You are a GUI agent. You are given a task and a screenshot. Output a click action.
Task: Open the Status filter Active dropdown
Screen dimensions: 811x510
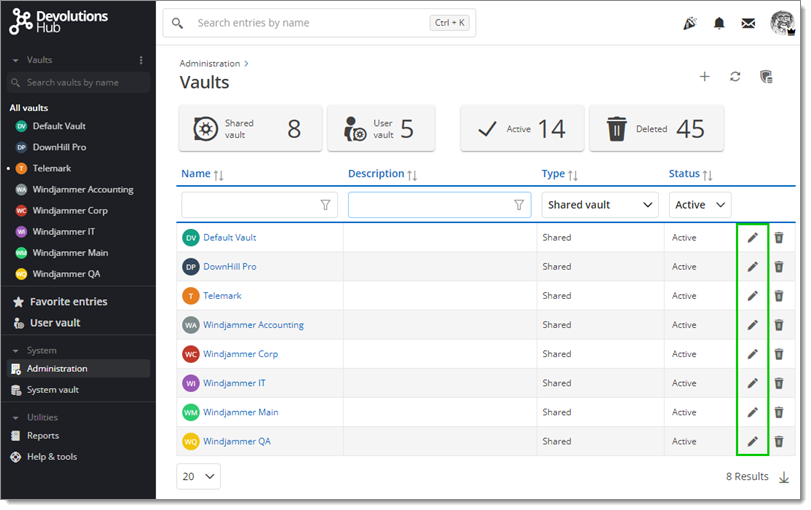(x=700, y=205)
